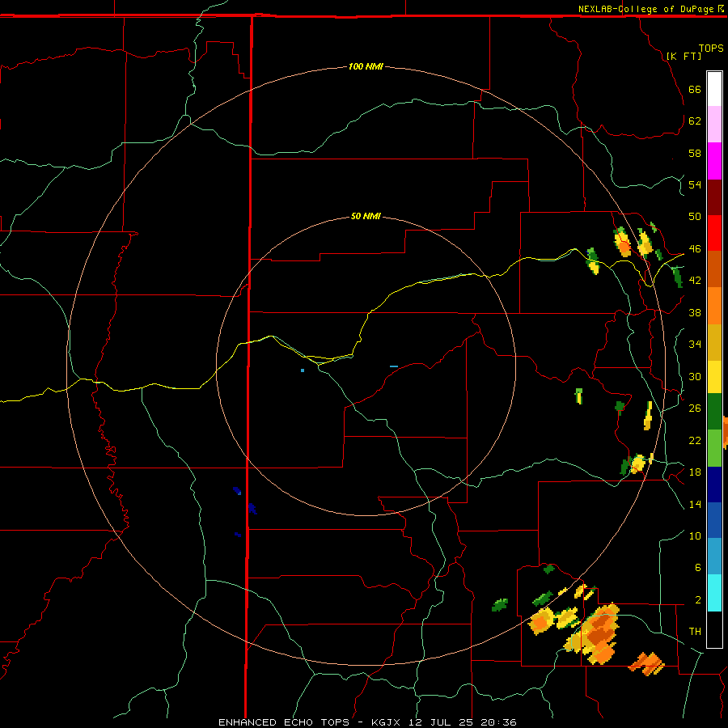The image size is (728, 728).
Task: Select the 18 legend value
Action: coord(695,472)
